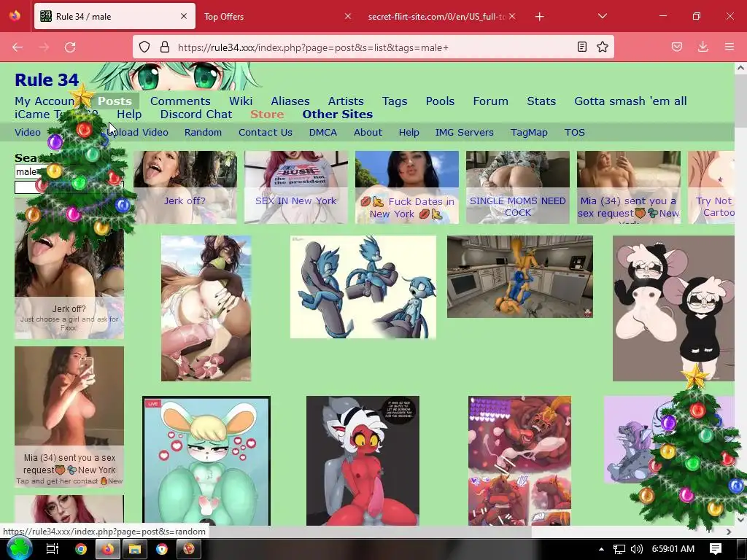Image resolution: width=747 pixels, height=560 pixels.
Task: Click Help link beside IMG Servers
Action: pyautogui.click(x=409, y=133)
